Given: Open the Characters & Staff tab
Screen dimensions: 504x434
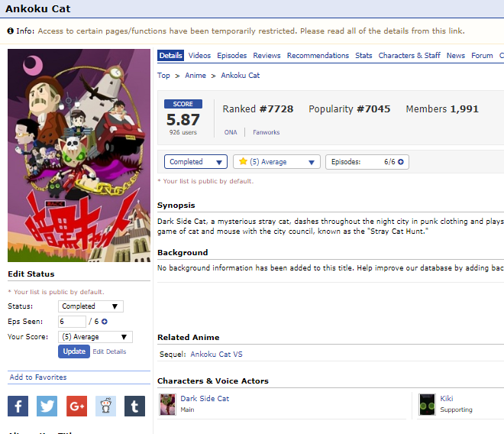Looking at the screenshot, I should click(x=409, y=55).
